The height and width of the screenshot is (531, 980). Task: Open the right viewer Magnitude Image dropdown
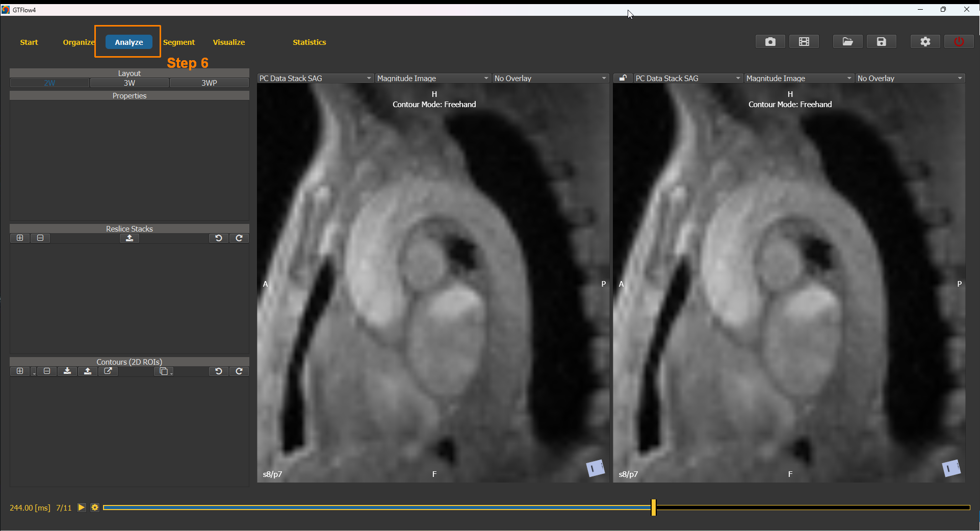click(799, 78)
